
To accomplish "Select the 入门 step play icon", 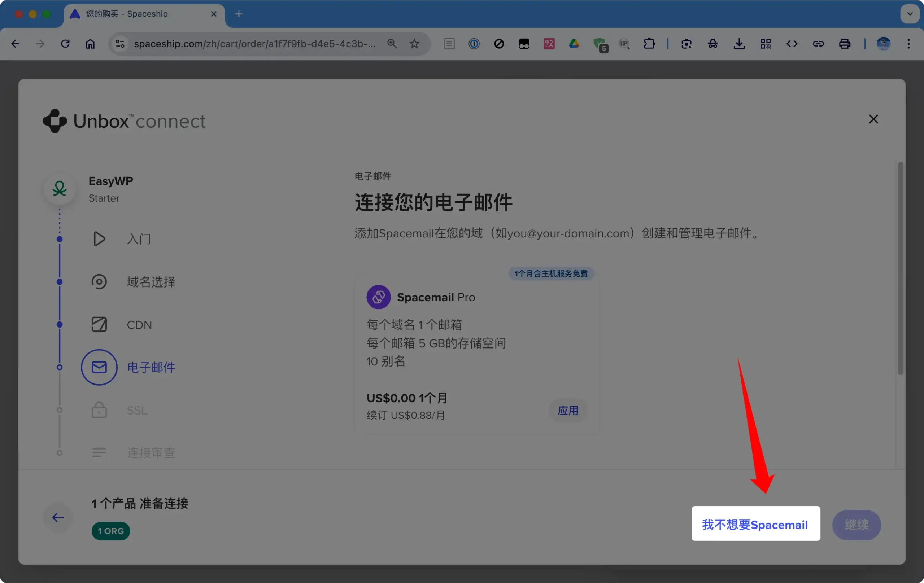I will (99, 239).
